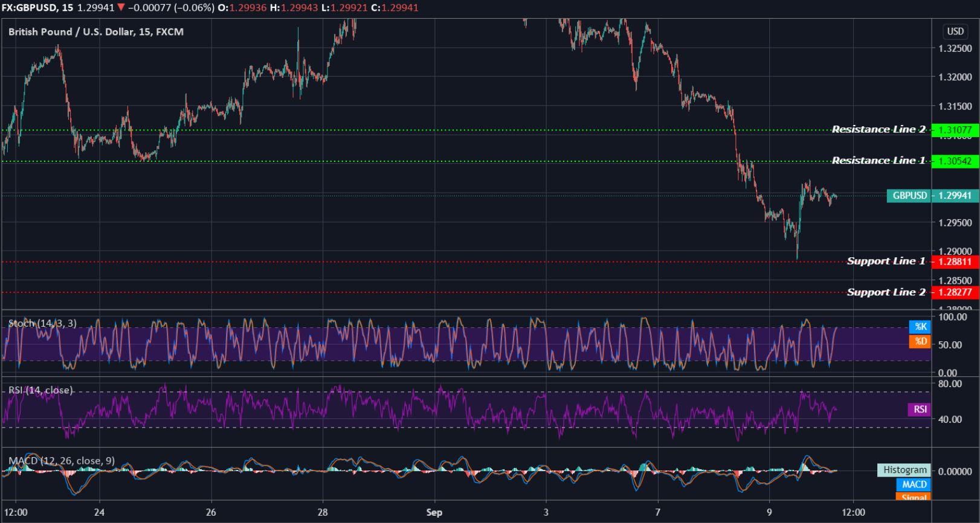Click the %D stochastic legend tag
Image resolution: width=980 pixels, height=523 pixels.
(920, 341)
